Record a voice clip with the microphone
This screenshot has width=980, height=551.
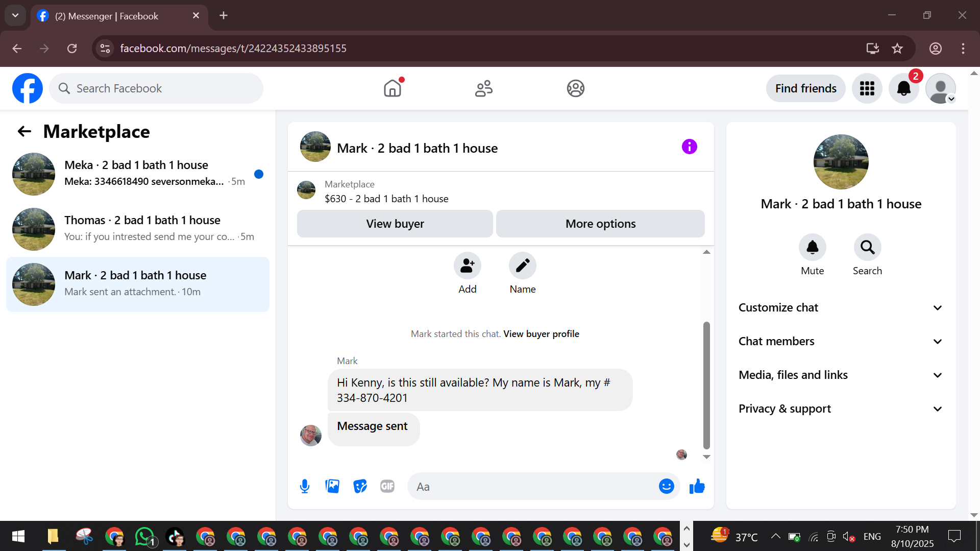pos(305,486)
